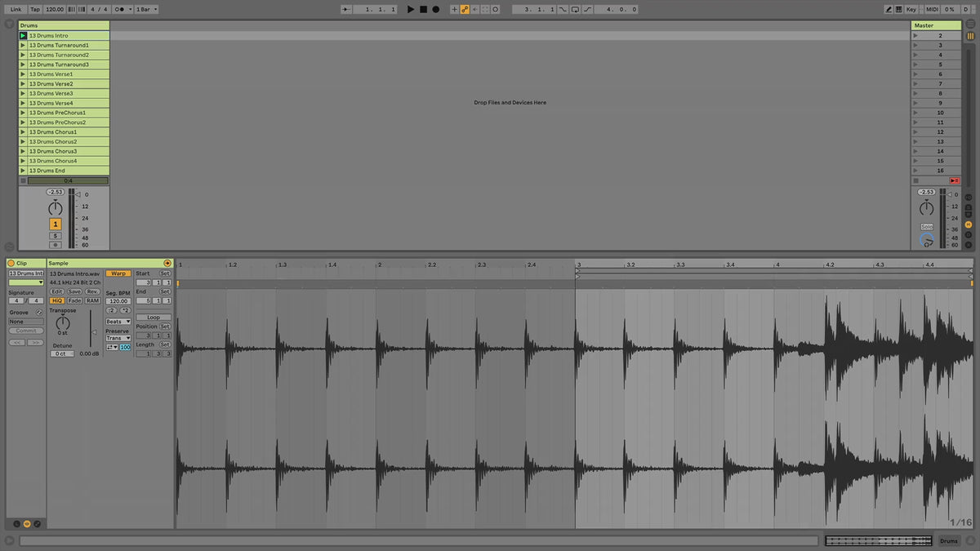Click the Stop button in the transport
980x551 pixels.
coord(423,9)
